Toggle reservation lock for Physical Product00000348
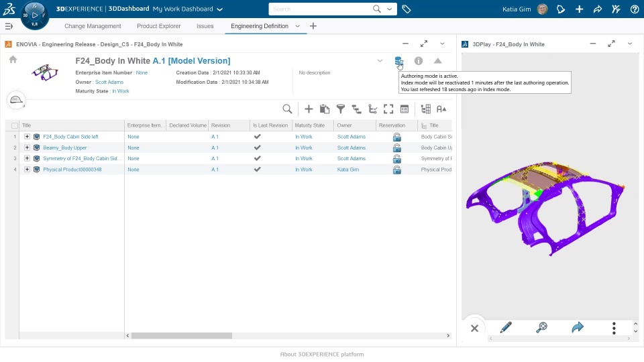Screen dimensions: 644x362 (x=396, y=170)
